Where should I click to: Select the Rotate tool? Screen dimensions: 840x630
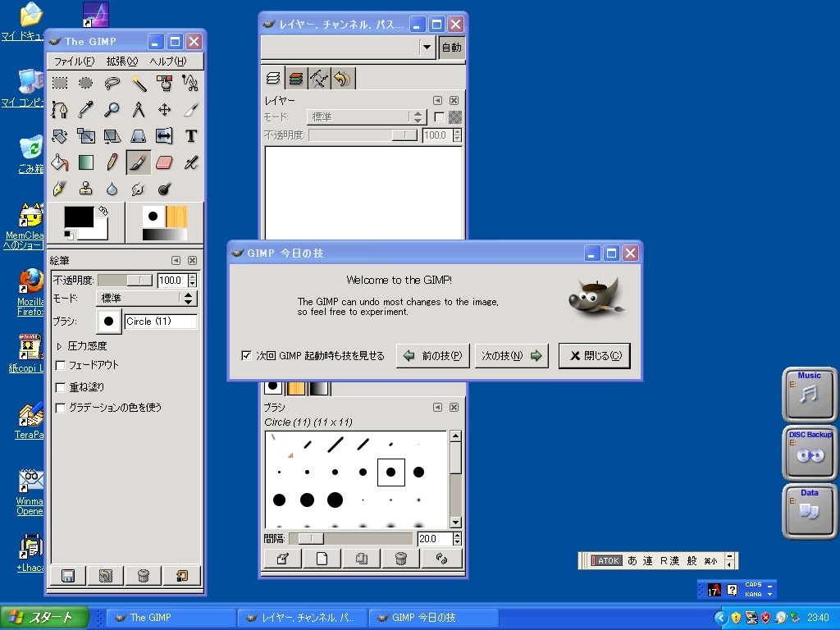(59, 136)
